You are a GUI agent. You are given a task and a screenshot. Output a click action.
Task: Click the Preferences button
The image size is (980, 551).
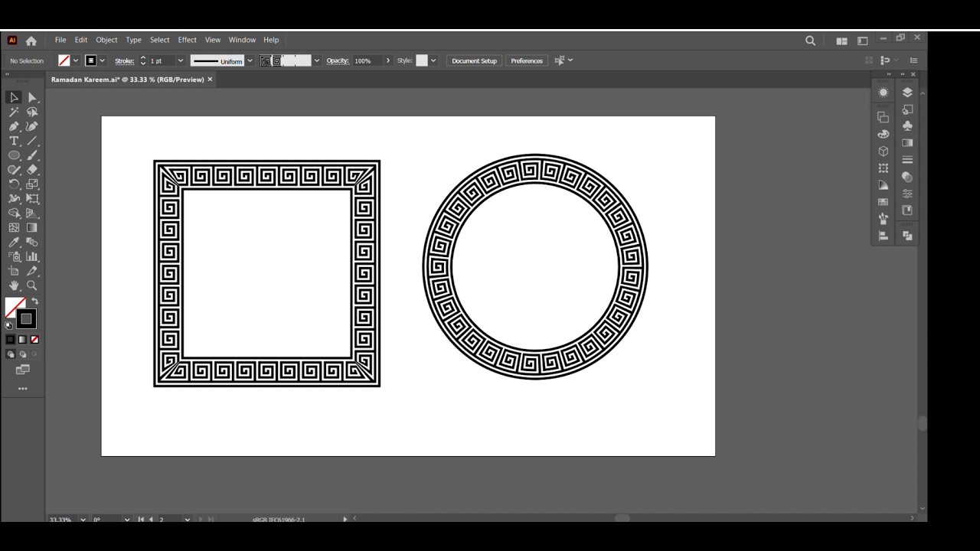tap(527, 60)
